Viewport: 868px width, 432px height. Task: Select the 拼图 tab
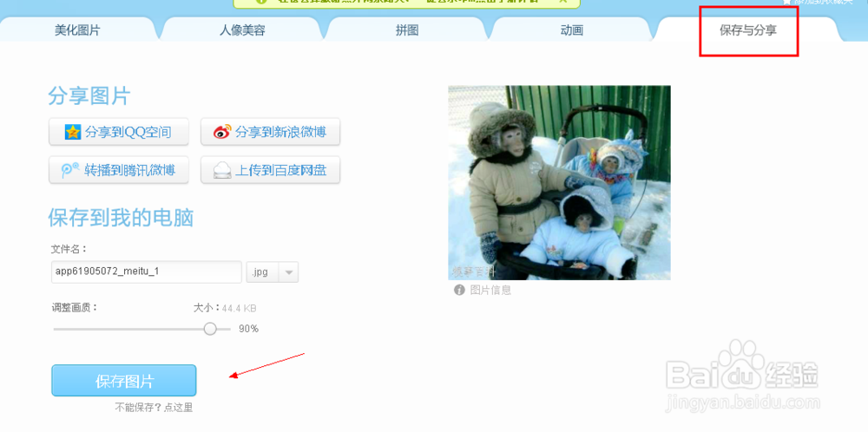click(407, 30)
